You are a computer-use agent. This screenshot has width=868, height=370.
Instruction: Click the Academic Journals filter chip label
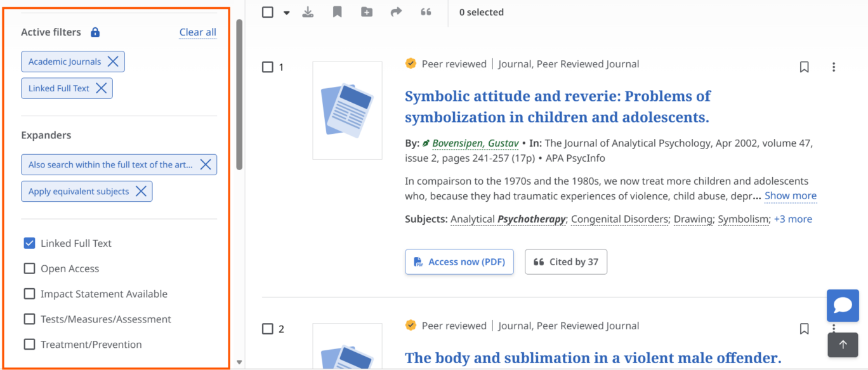tap(65, 62)
